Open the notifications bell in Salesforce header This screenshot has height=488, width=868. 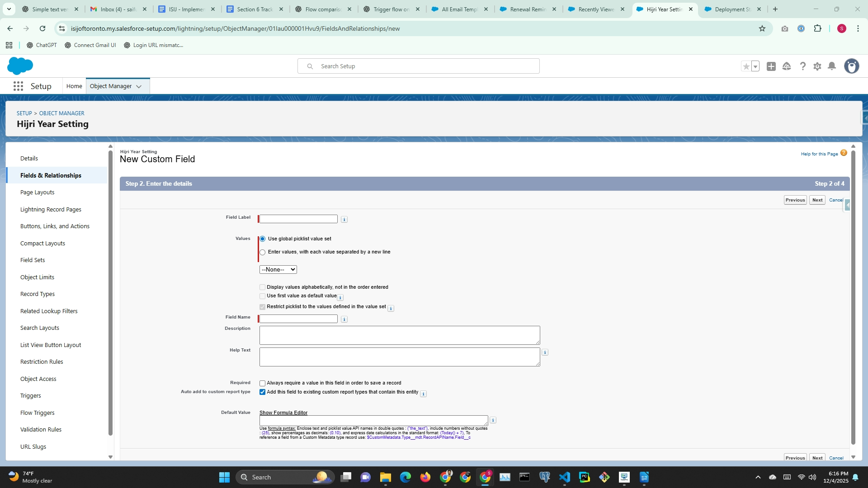tap(831, 66)
